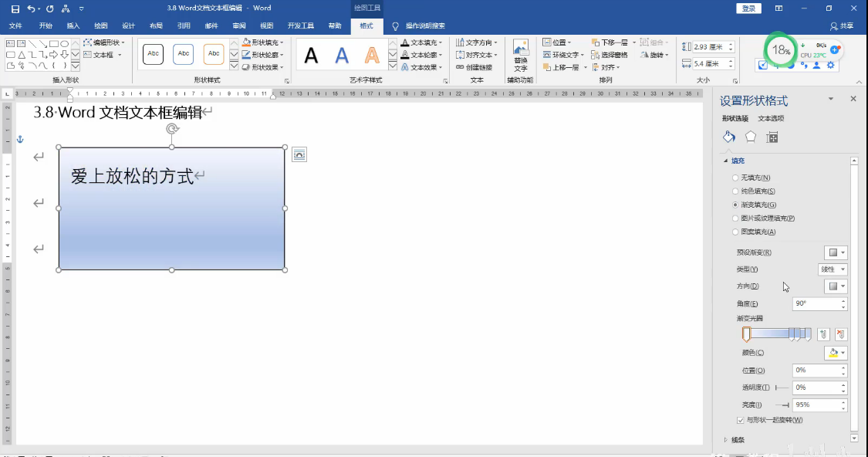The width and height of the screenshot is (868, 457).
Task: Switch to the 视图 View ribbon tab
Action: (267, 26)
